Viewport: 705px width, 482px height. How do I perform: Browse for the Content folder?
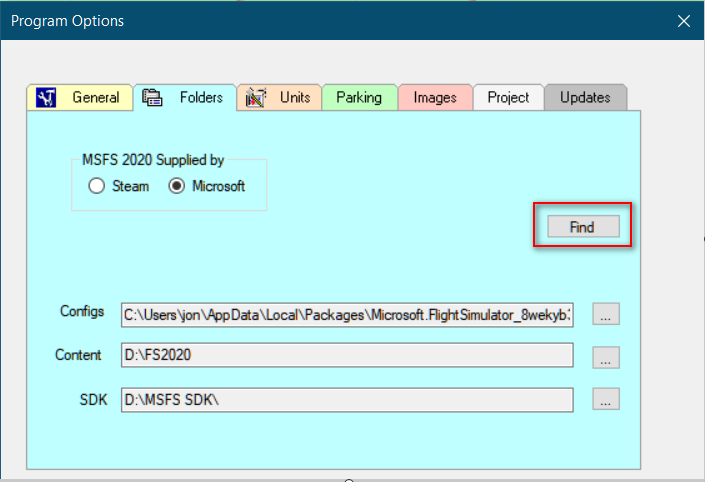[606, 357]
